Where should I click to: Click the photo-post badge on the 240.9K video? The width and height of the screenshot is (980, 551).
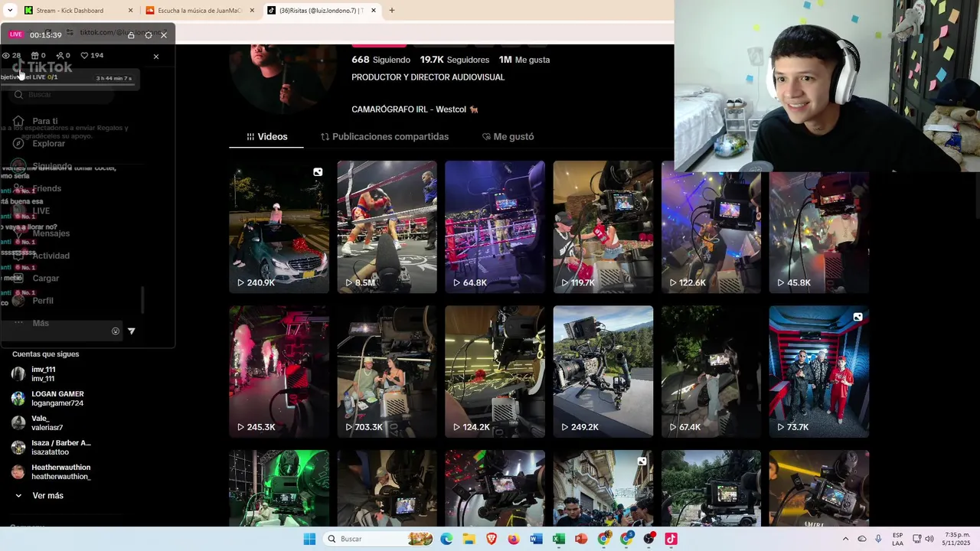click(x=318, y=172)
